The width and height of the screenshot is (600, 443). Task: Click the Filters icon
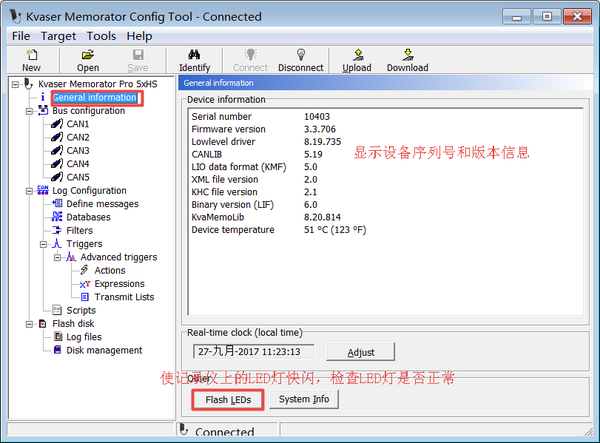point(57,230)
